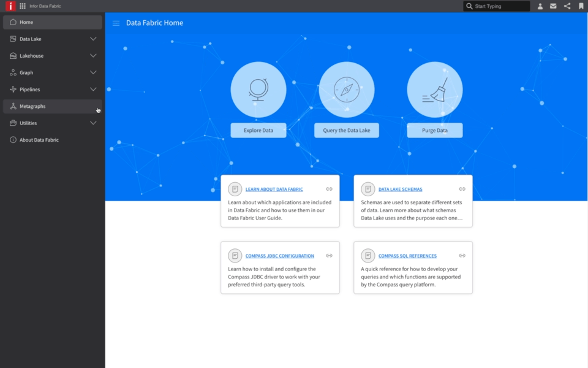The width and height of the screenshot is (588, 368).
Task: Click the Metagraphs sidebar icon
Action: pyautogui.click(x=13, y=106)
